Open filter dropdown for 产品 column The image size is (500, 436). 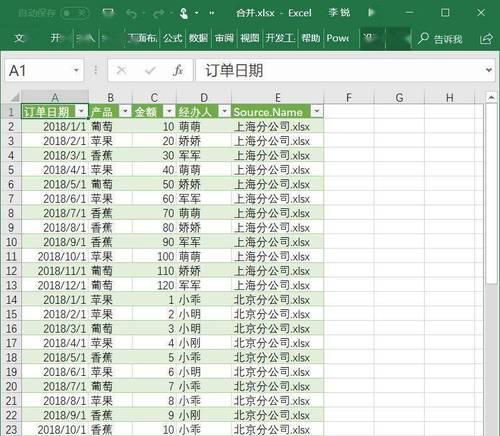pyautogui.click(x=125, y=111)
